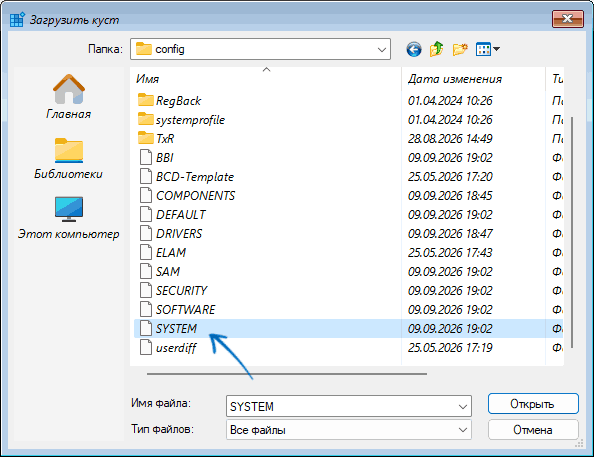The image size is (594, 457).
Task: Create a new folder icon
Action: [460, 49]
